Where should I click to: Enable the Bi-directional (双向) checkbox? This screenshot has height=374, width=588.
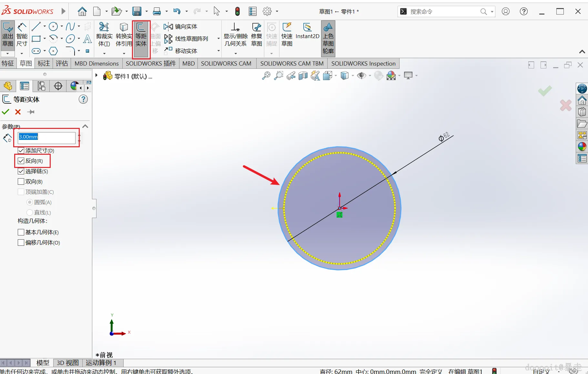tap(21, 182)
